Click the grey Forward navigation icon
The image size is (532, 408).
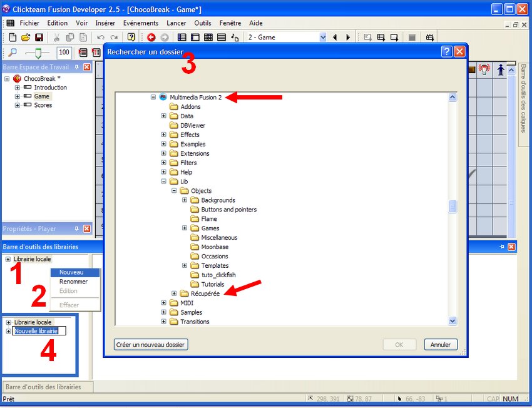pos(164,38)
